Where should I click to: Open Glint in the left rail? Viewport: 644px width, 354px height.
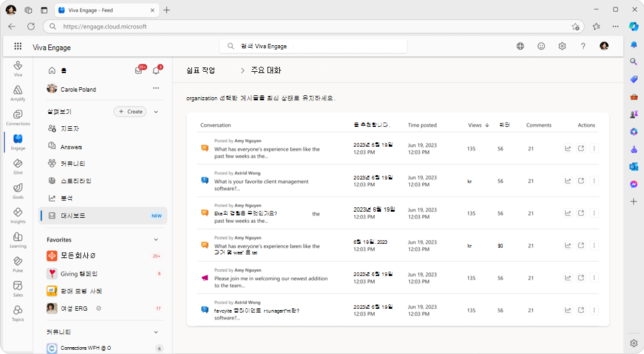tap(18, 166)
